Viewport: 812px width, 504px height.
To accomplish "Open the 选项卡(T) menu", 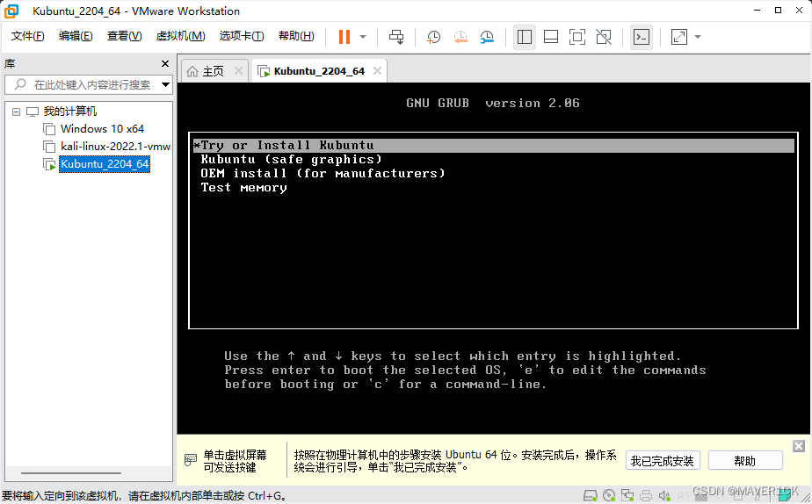I will tap(242, 36).
